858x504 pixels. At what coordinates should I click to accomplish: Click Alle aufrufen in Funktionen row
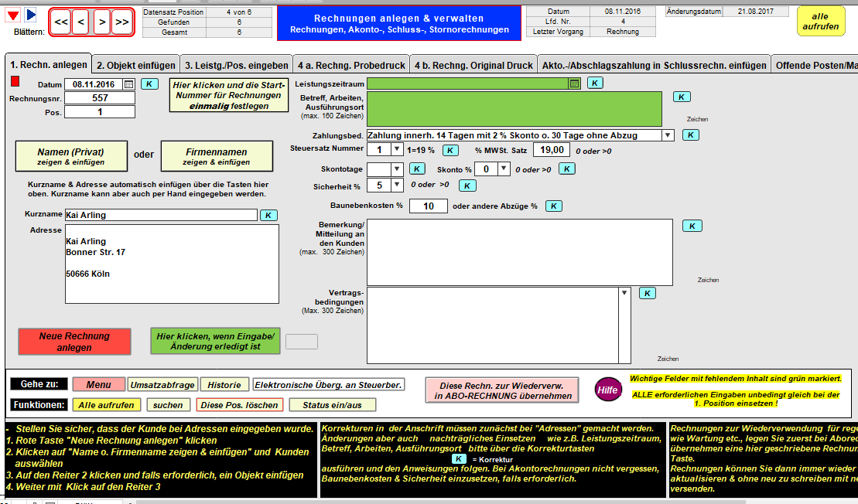106,405
